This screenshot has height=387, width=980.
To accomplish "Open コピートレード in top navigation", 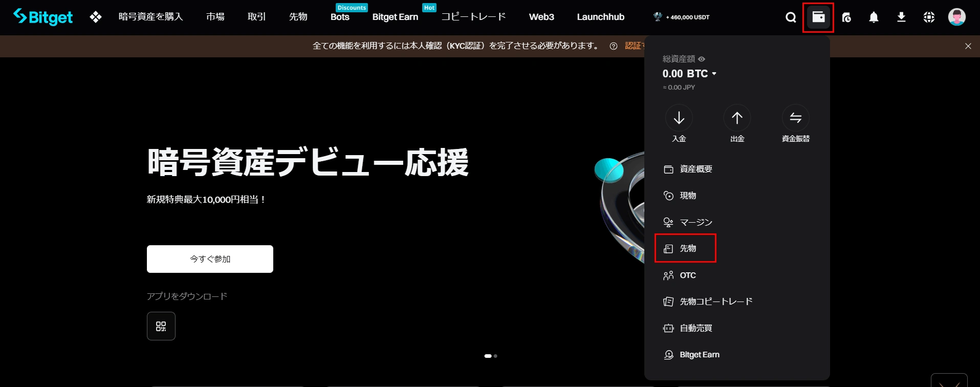I will tap(473, 17).
